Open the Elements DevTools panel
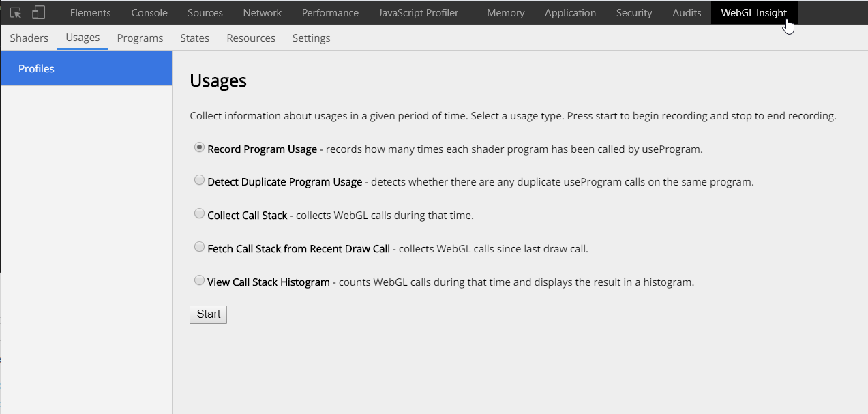868x414 pixels. [x=90, y=13]
